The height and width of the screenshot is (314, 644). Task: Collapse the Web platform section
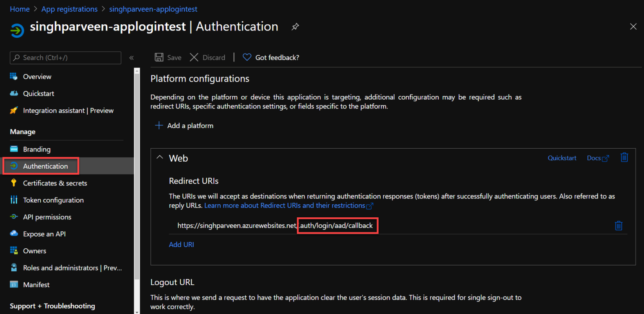tap(160, 158)
